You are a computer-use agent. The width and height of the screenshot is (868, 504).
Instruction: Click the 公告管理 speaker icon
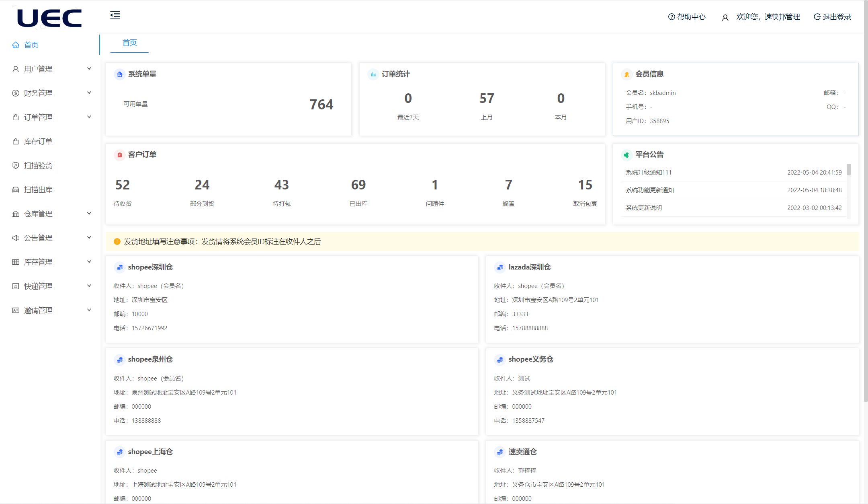(16, 238)
